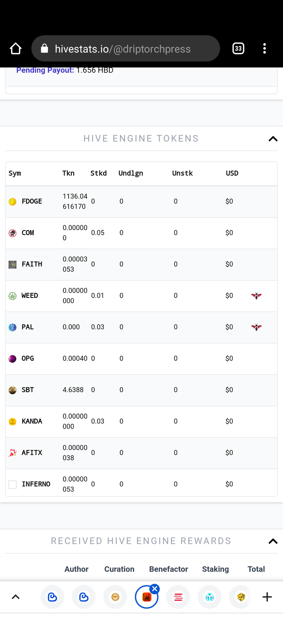Sort by the Sym column header
Image resolution: width=283 pixels, height=644 pixels.
15,173
